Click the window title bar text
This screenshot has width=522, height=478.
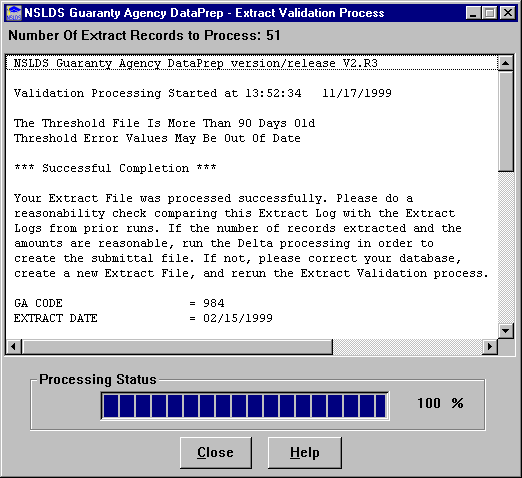coord(204,13)
